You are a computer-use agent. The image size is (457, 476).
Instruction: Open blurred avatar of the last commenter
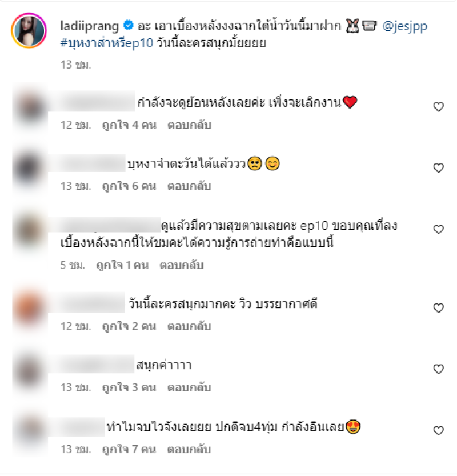(30, 430)
